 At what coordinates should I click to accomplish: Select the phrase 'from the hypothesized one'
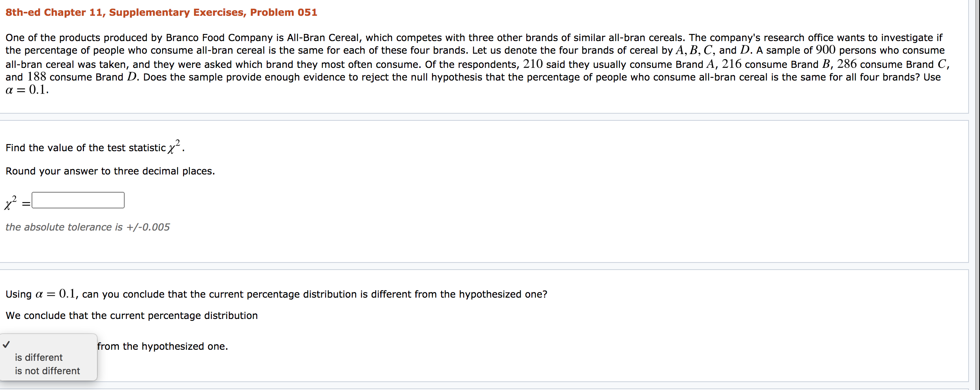[163, 346]
